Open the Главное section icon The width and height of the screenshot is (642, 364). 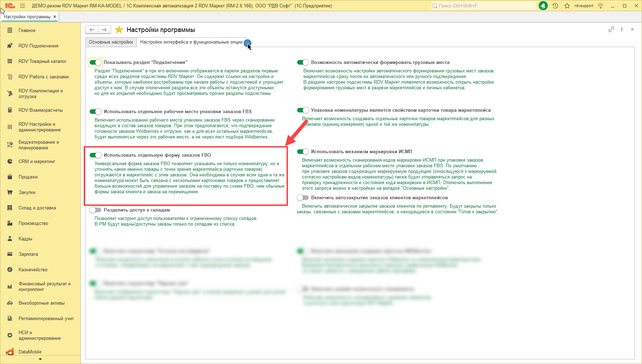coord(10,31)
